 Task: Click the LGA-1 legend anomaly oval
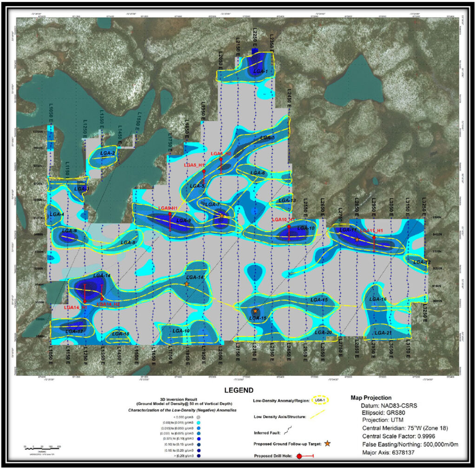[x=319, y=400]
